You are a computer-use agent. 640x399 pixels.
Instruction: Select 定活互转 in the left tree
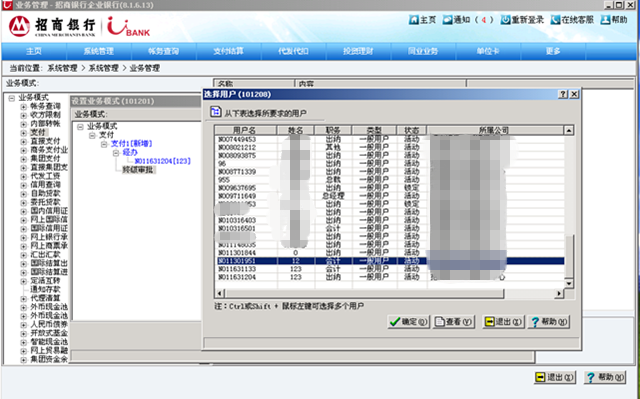click(x=45, y=281)
